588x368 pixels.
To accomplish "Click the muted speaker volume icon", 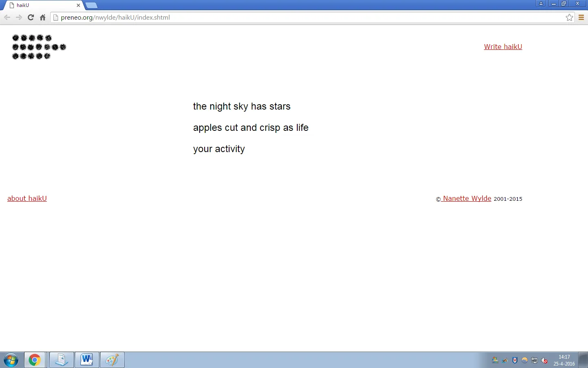I will (544, 360).
